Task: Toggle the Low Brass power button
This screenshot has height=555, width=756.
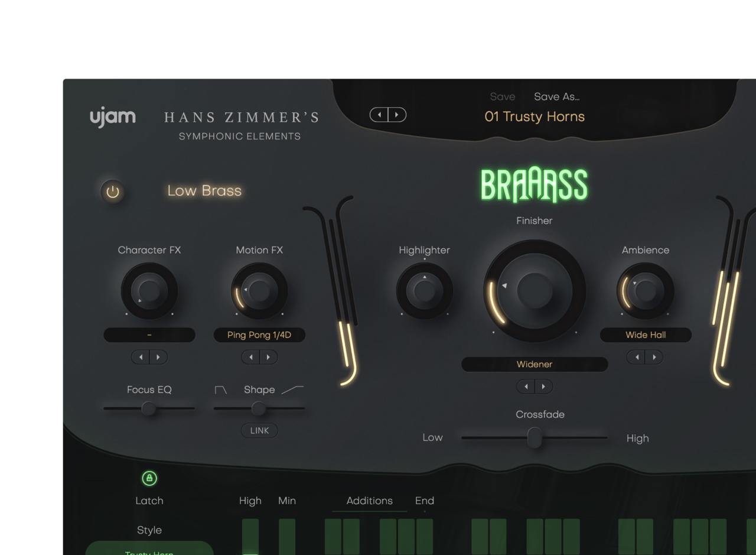Action: pyautogui.click(x=113, y=192)
